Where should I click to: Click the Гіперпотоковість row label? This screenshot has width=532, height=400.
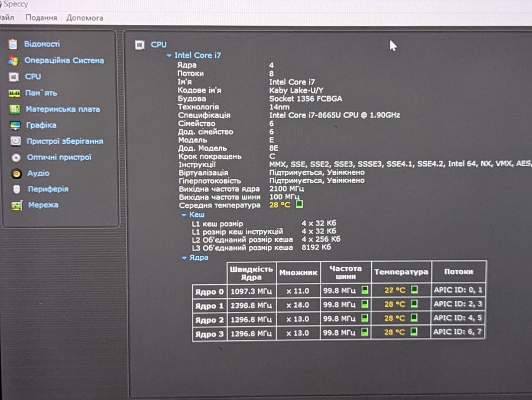tap(210, 181)
